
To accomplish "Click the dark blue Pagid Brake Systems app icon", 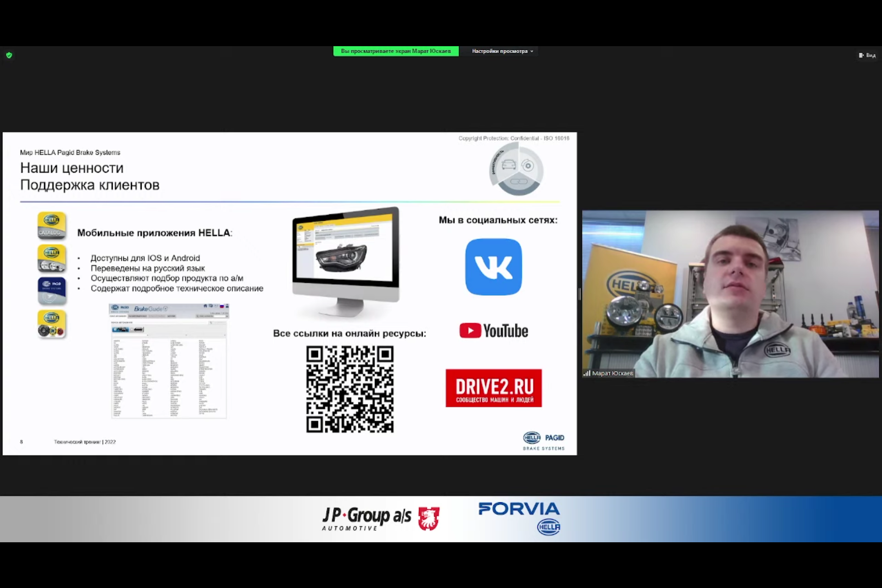I will (51, 291).
